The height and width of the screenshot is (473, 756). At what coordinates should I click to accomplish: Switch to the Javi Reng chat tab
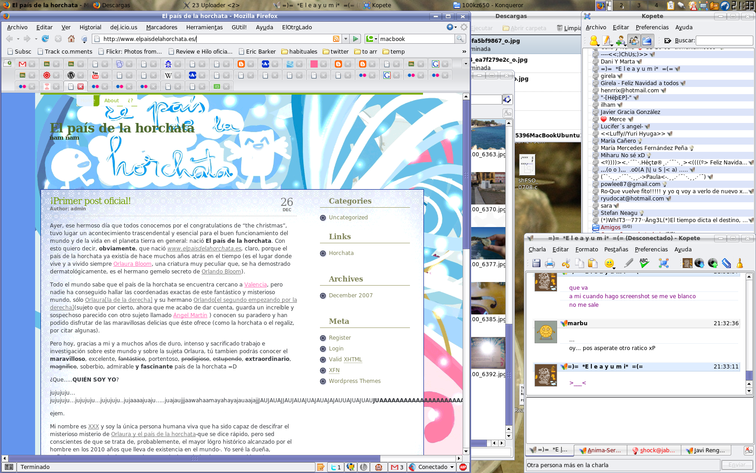pos(705,450)
